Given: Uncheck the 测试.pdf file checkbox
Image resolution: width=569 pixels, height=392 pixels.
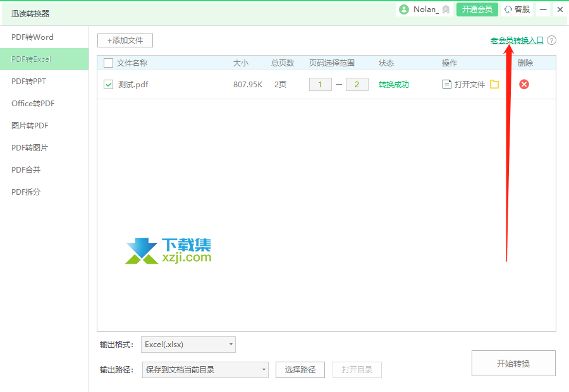Looking at the screenshot, I should click(x=109, y=85).
